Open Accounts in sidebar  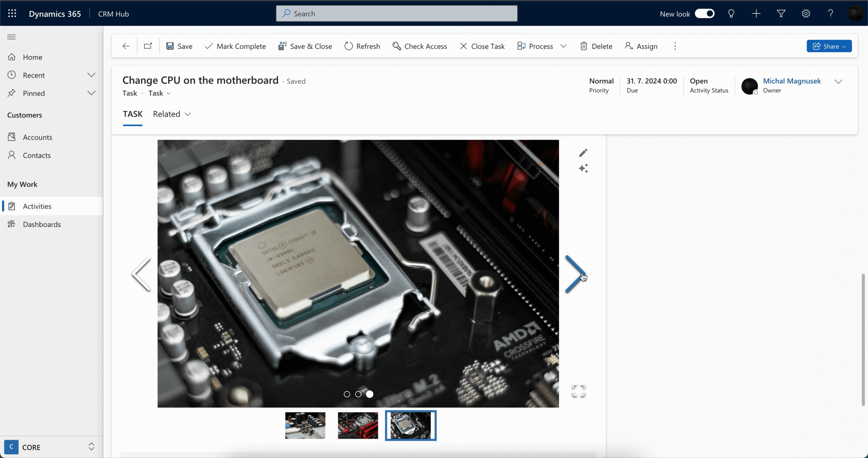coord(52,137)
